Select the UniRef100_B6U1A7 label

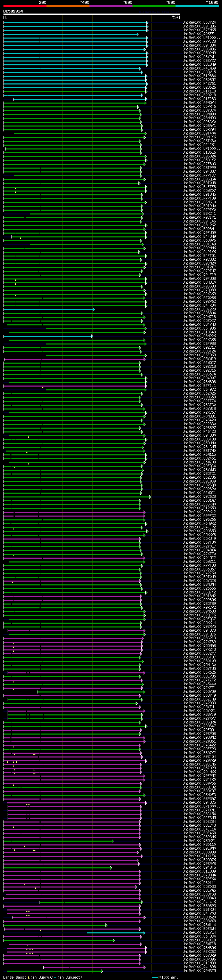tap(199, 501)
